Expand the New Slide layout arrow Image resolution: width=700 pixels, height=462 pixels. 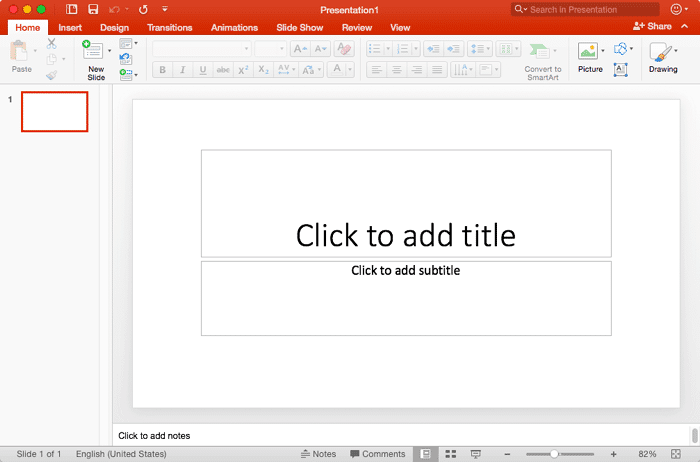point(109,50)
